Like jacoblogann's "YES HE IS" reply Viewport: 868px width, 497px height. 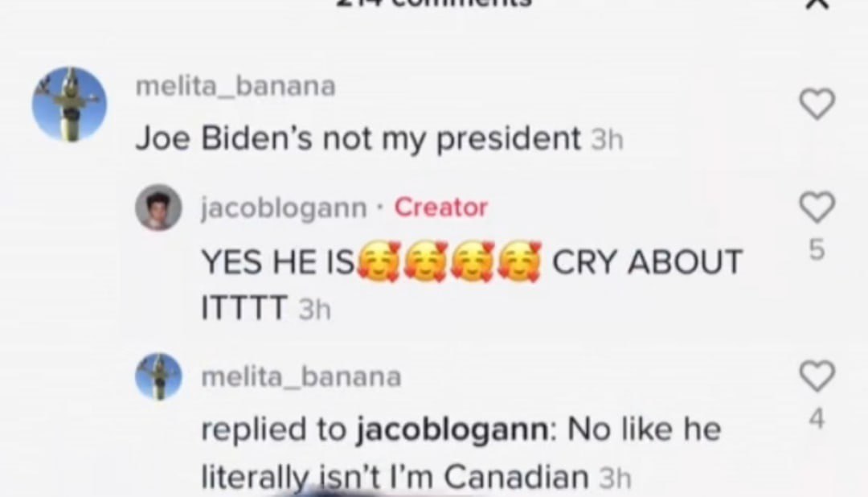(817, 207)
